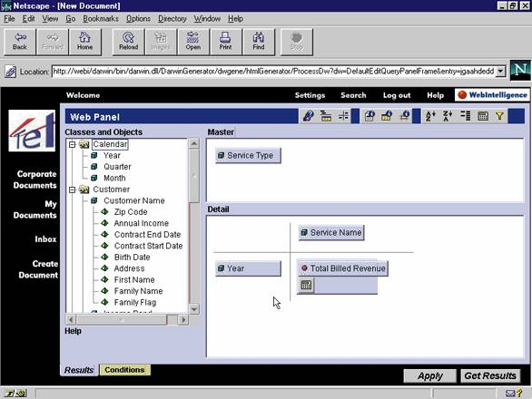Viewport: 532px width, 399px height.
Task: Click calculator icon under Total Billed Revenue
Action: 306,285
